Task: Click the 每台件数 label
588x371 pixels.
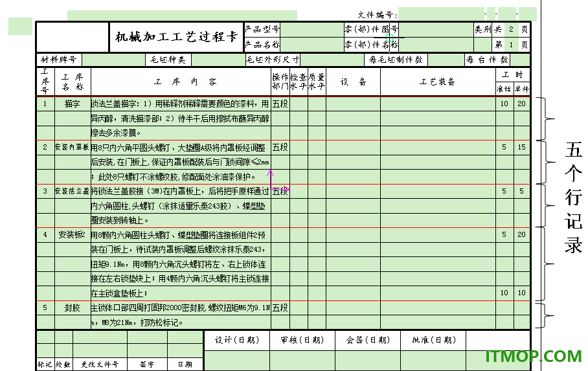Action: tap(487, 60)
